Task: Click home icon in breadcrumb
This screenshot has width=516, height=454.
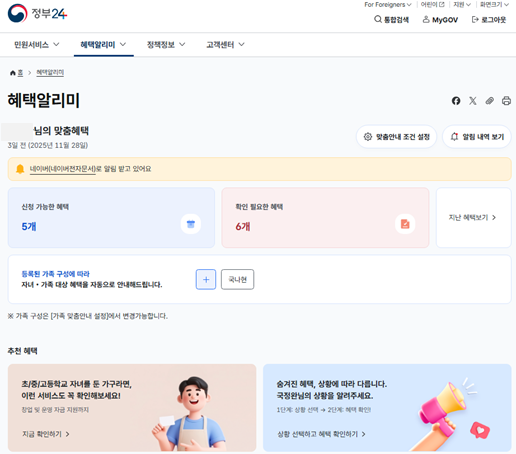Action: (x=13, y=73)
